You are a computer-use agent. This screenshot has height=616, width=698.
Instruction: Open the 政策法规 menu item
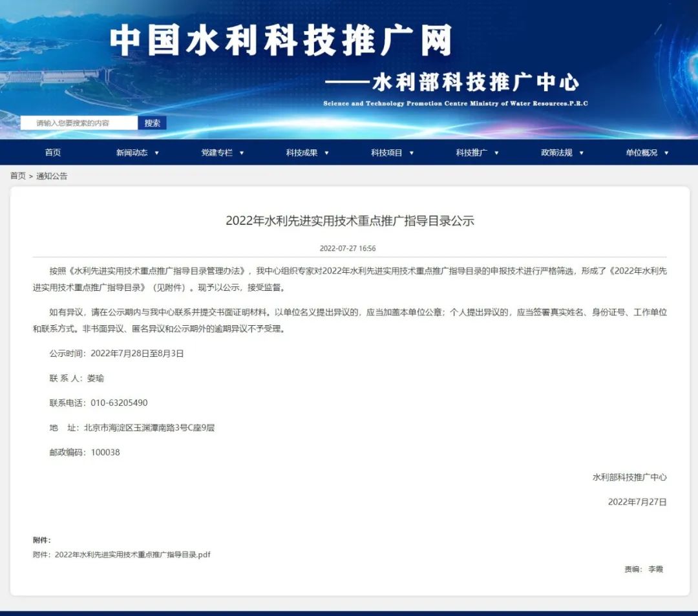[x=556, y=153]
